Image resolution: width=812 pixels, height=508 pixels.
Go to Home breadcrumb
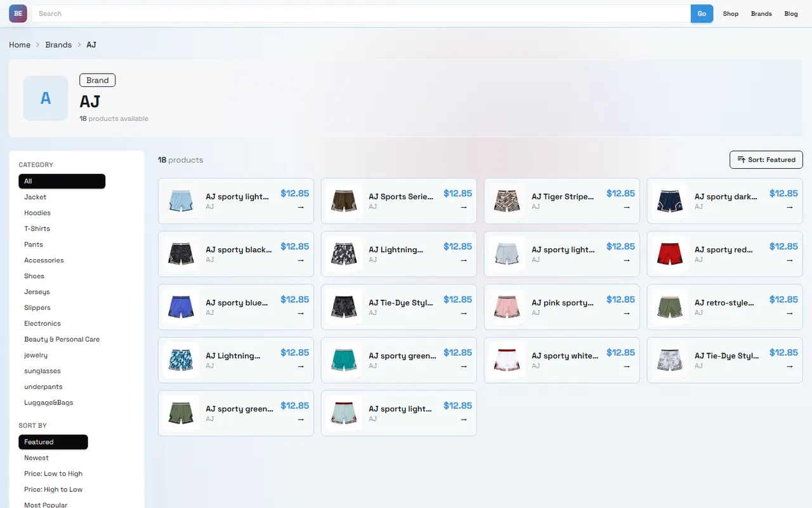click(x=20, y=44)
